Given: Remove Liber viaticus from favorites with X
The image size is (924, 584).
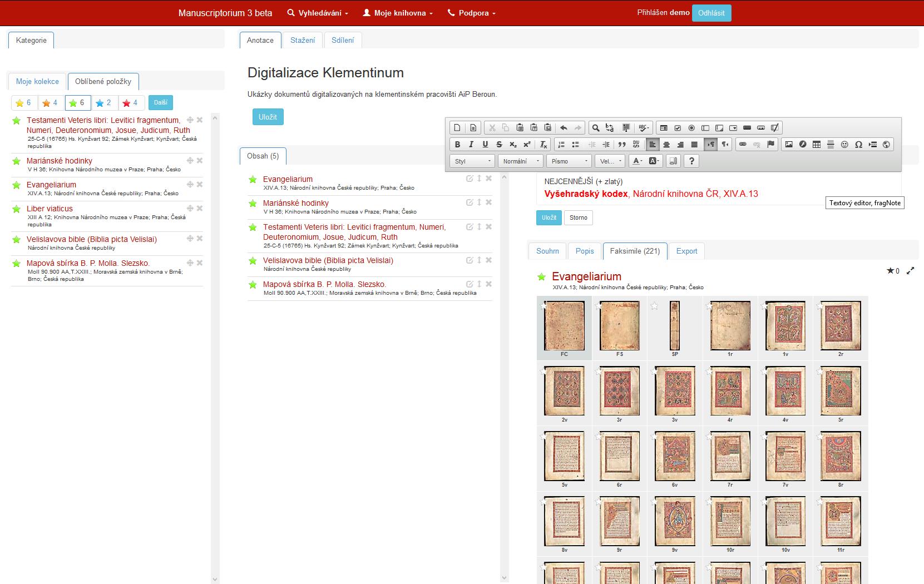Looking at the screenshot, I should [x=200, y=208].
